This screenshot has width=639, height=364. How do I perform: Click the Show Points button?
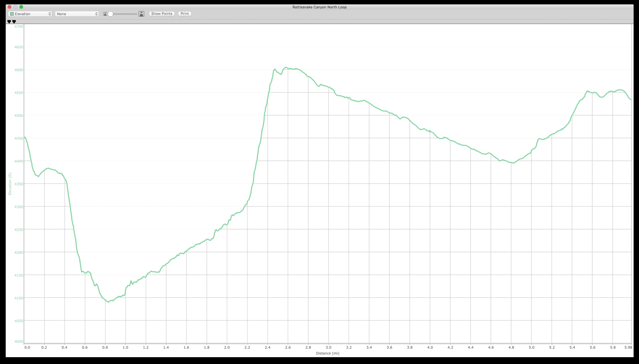162,14
